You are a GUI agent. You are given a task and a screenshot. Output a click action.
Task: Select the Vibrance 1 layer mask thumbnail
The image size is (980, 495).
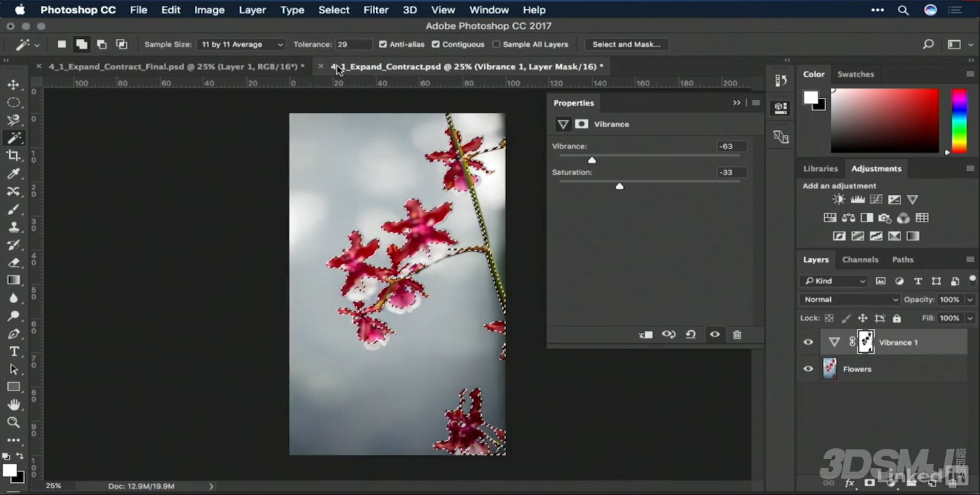point(865,342)
